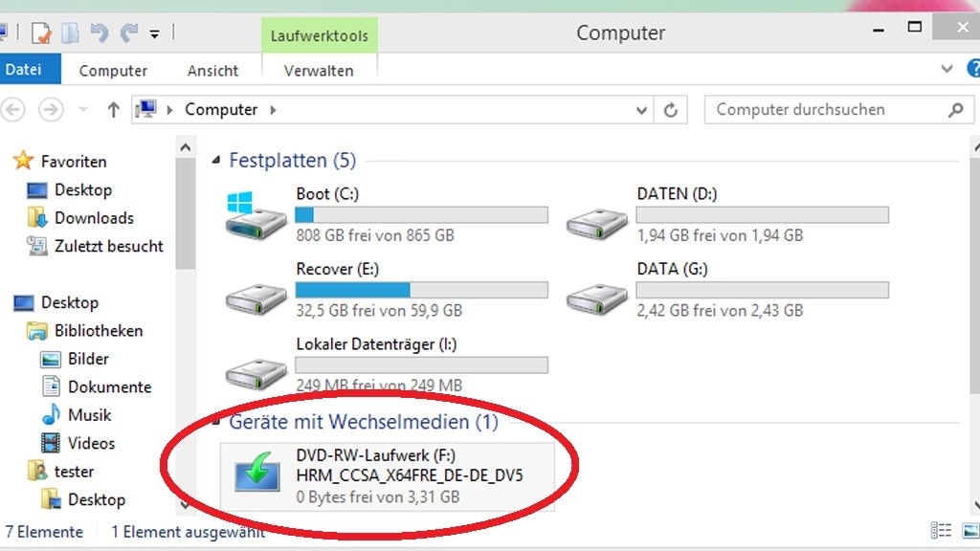Switch to details view layout
Viewport: 980px width, 551px height.
click(x=940, y=531)
